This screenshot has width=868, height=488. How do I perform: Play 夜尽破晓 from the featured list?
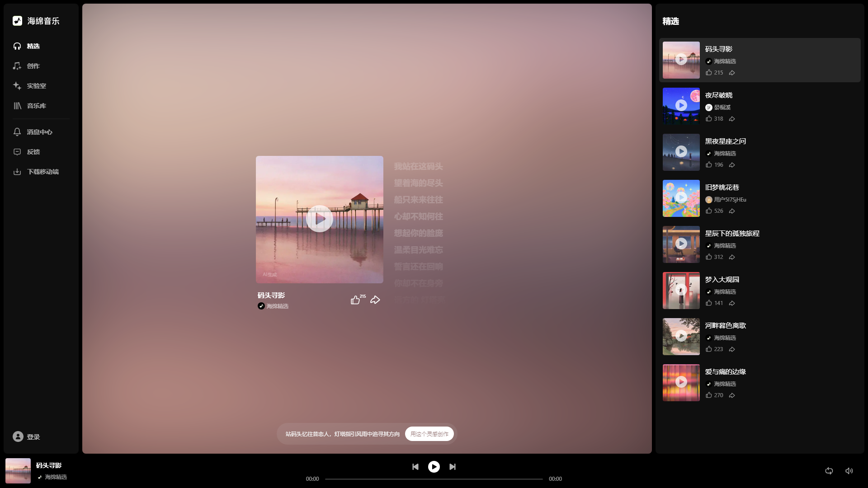tap(681, 105)
